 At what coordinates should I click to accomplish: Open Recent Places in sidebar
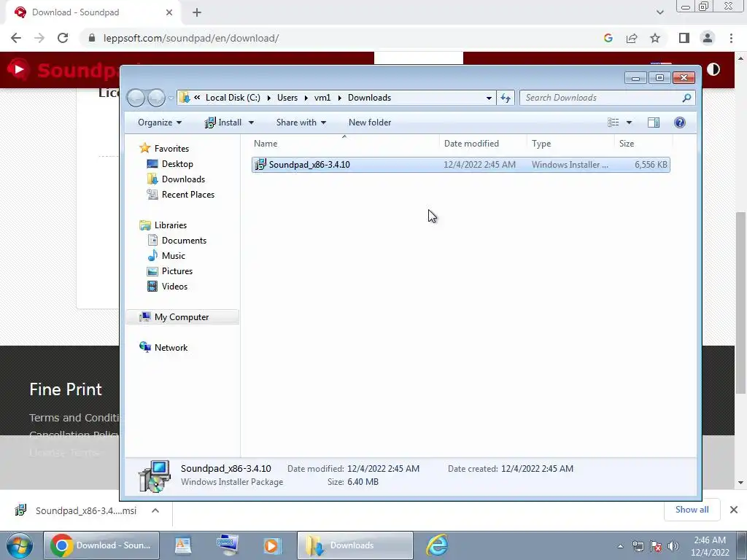point(181,194)
